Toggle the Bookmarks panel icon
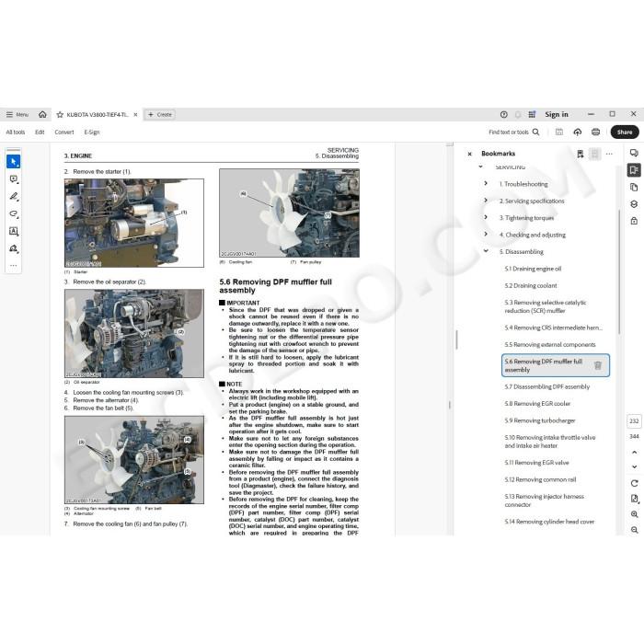The width and height of the screenshot is (644, 644). (634, 169)
